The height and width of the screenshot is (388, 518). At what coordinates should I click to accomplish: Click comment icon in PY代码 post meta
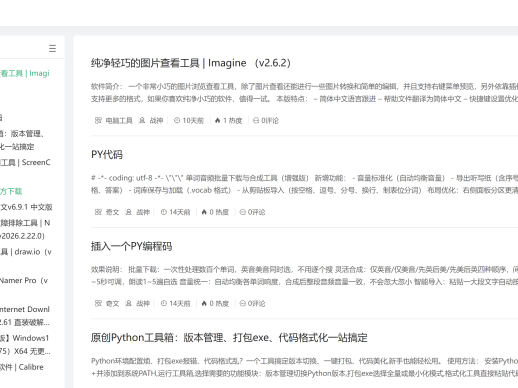[242, 212]
